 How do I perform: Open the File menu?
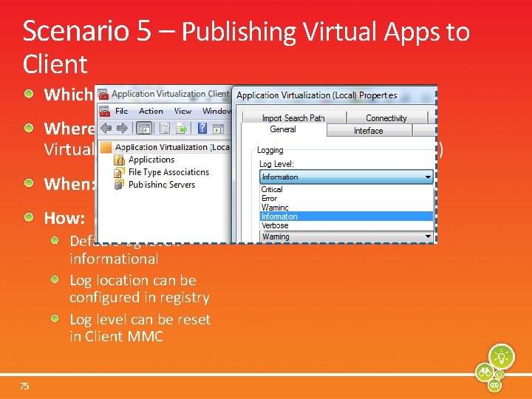[121, 112]
